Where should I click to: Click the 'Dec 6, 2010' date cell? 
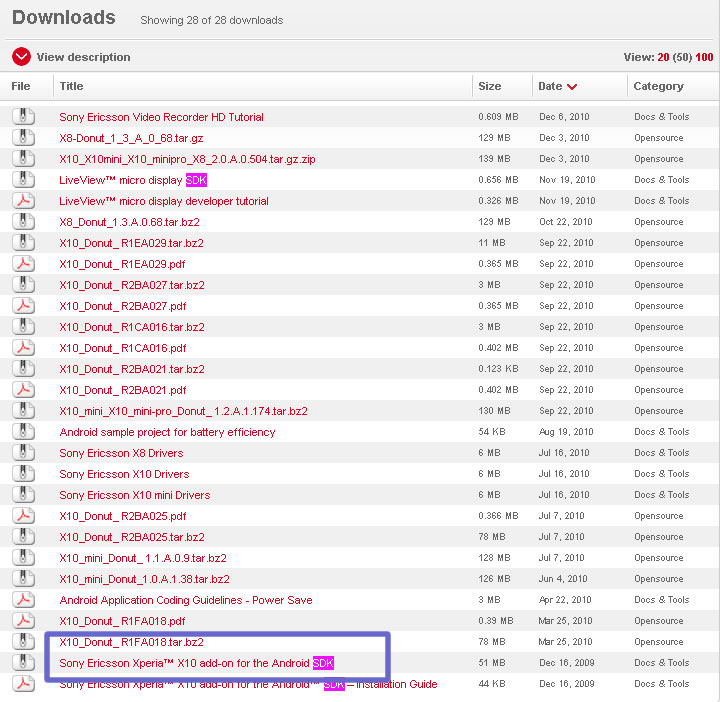click(564, 117)
